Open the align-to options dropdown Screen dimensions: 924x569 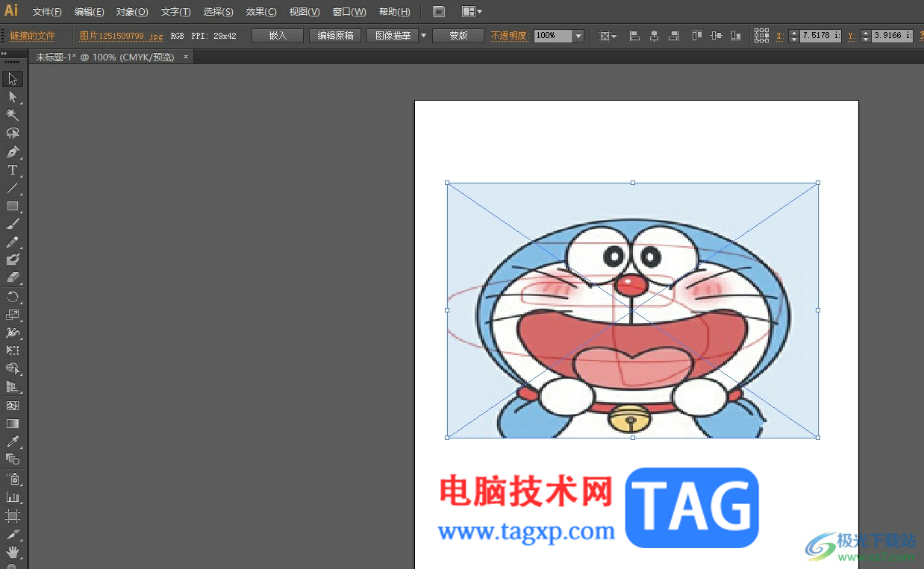point(608,36)
